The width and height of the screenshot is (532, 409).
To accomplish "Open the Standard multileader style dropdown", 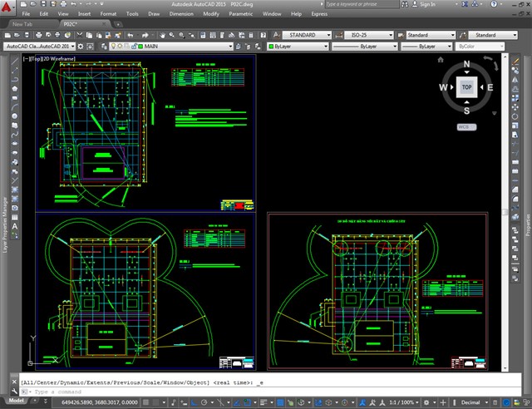I will coord(493,35).
